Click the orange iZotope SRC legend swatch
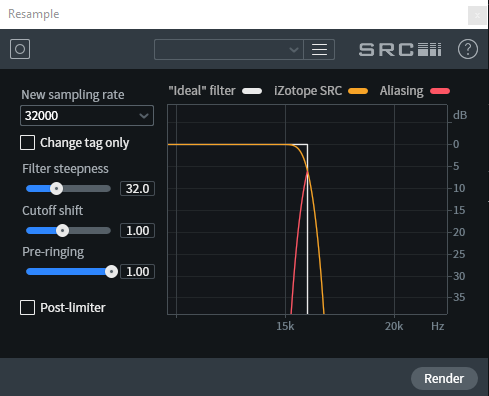The width and height of the screenshot is (489, 396). pos(358,91)
